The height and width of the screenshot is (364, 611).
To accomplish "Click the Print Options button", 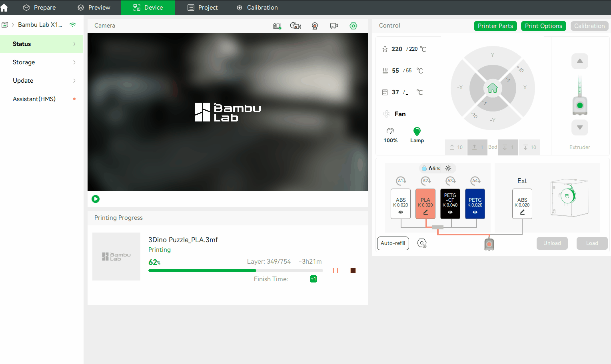I will [x=543, y=26].
